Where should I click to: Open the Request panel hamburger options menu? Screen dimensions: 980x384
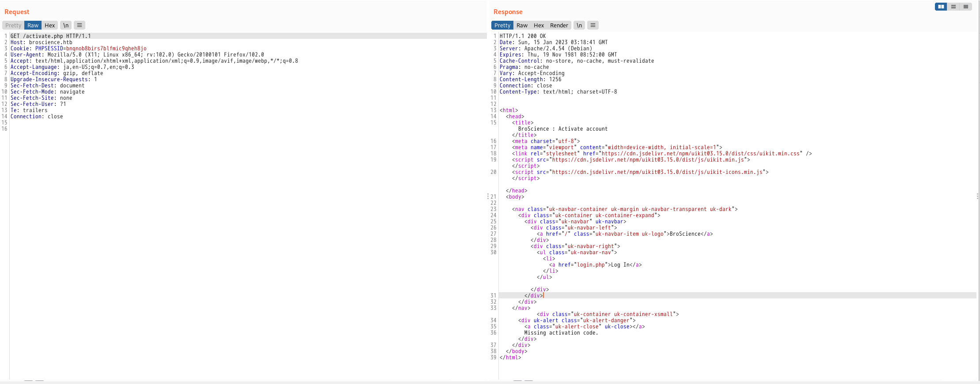[x=80, y=25]
